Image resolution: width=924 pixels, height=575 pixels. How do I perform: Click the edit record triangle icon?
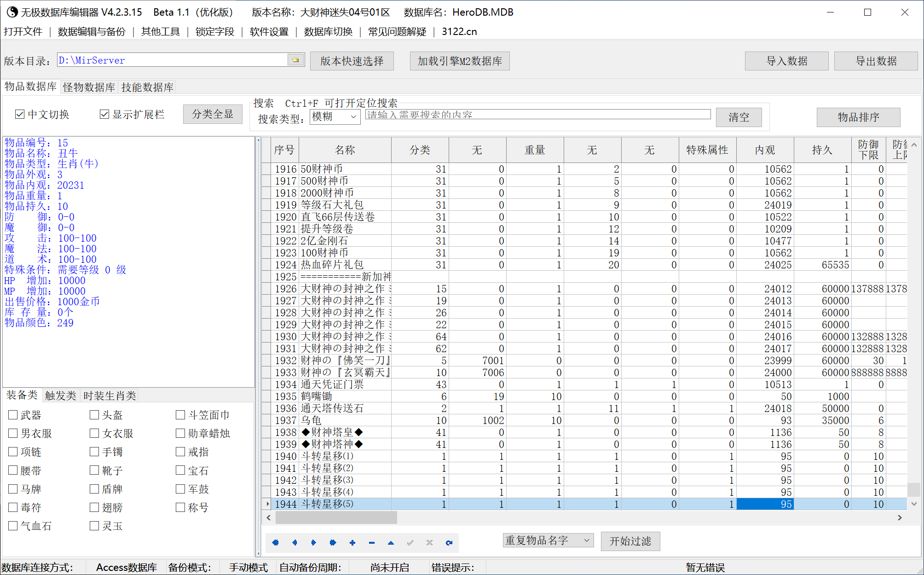click(391, 543)
